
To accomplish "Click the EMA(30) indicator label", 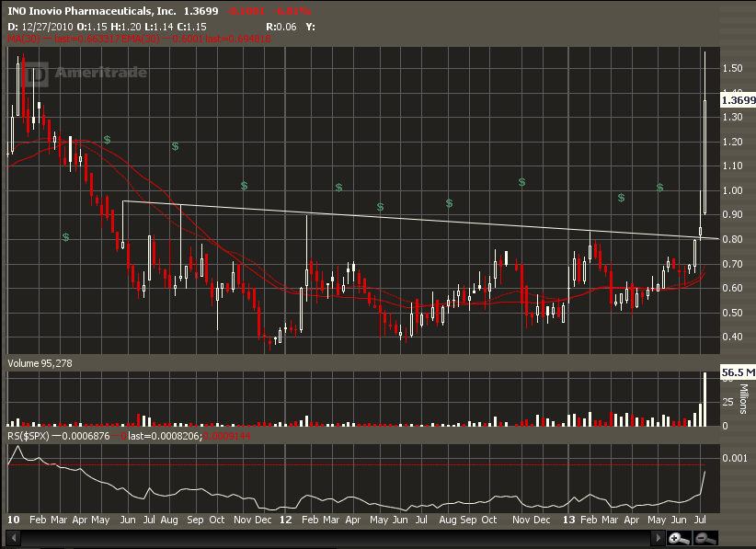I will [x=152, y=39].
